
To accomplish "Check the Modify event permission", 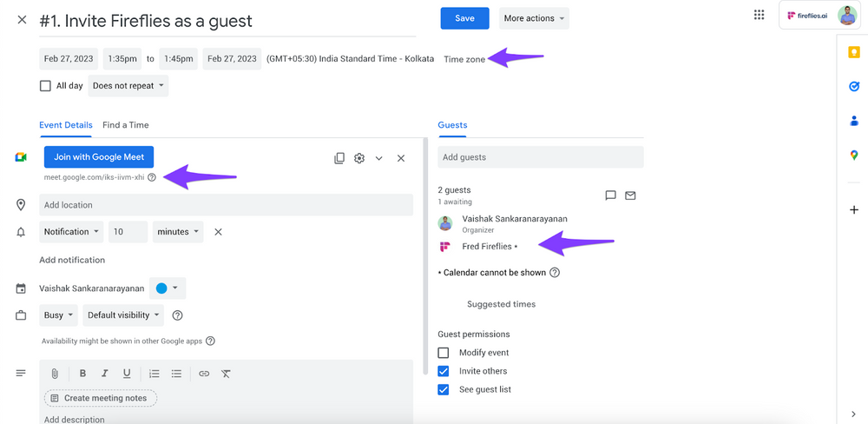I will (x=444, y=353).
